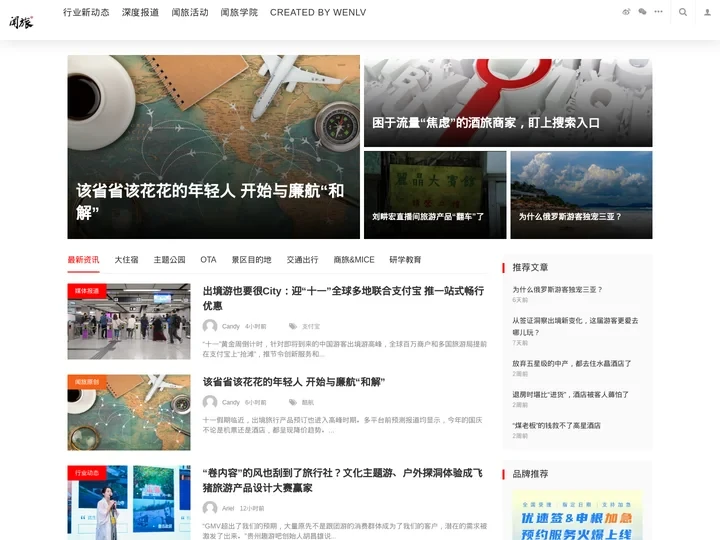Open 闻旅学院 navigation item
720x540 pixels.
tap(239, 12)
